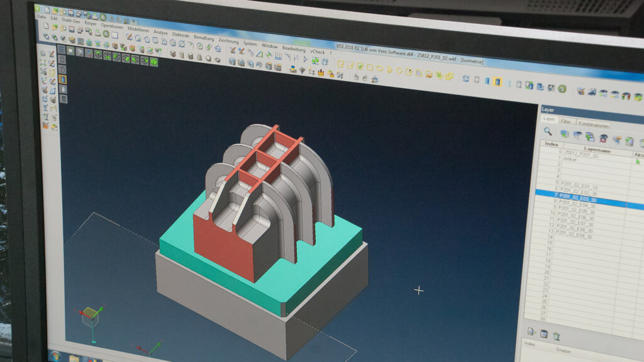Click the grey redo arrow icon

coord(365,78)
